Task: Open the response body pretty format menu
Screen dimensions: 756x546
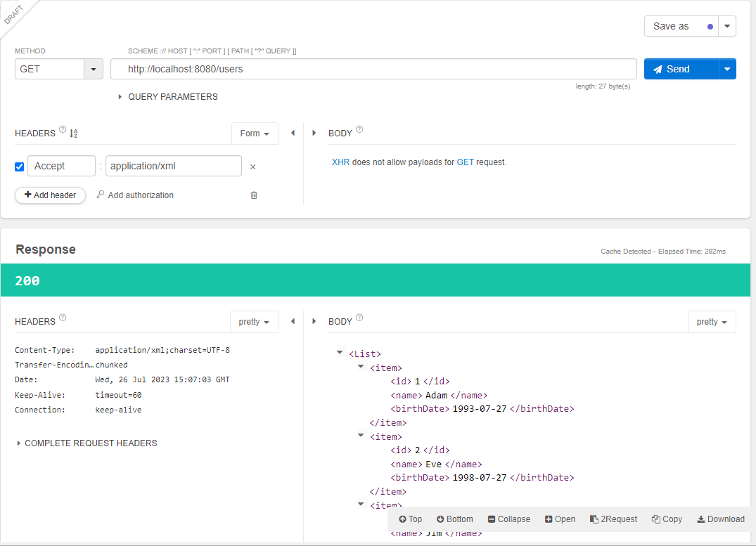Action: 712,322
